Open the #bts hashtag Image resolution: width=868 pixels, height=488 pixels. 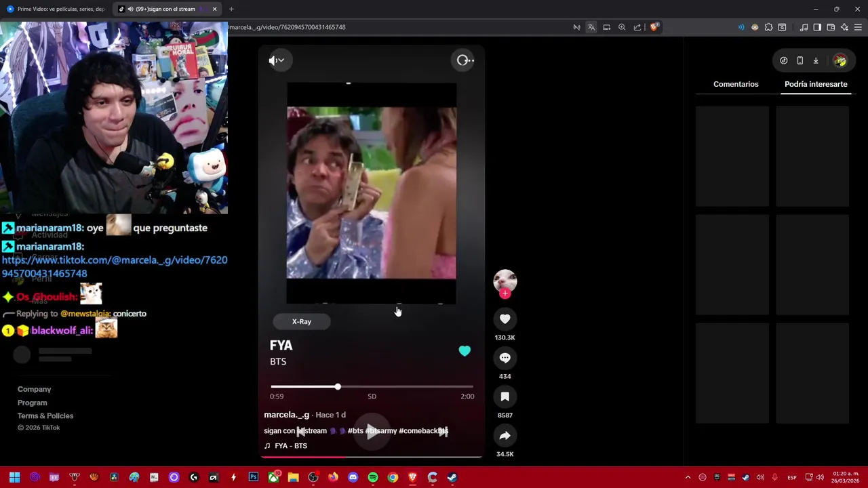[x=355, y=430]
